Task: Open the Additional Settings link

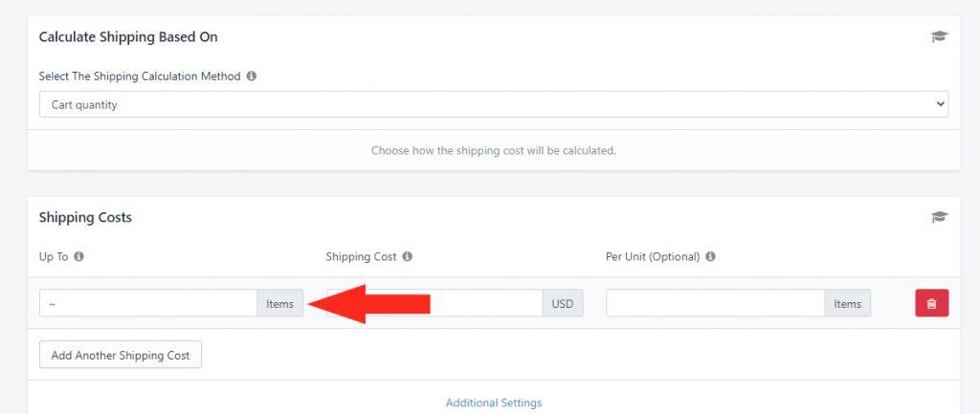Action: [494, 403]
